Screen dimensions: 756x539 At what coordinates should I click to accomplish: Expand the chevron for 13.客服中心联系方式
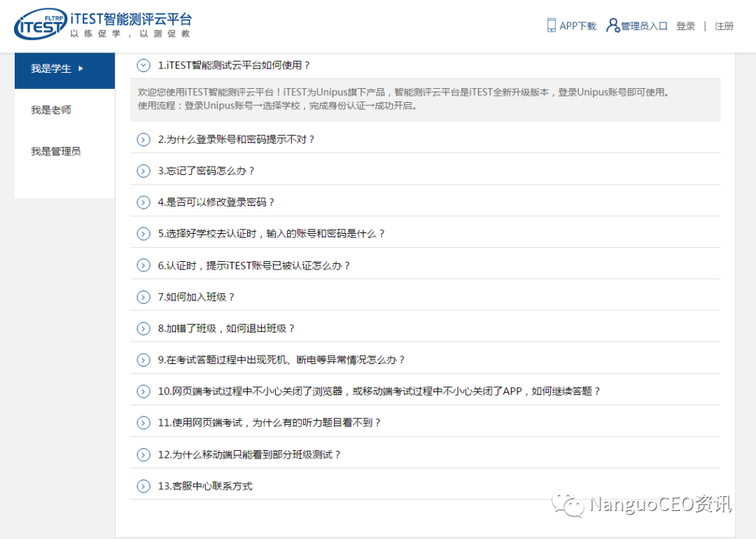[143, 486]
